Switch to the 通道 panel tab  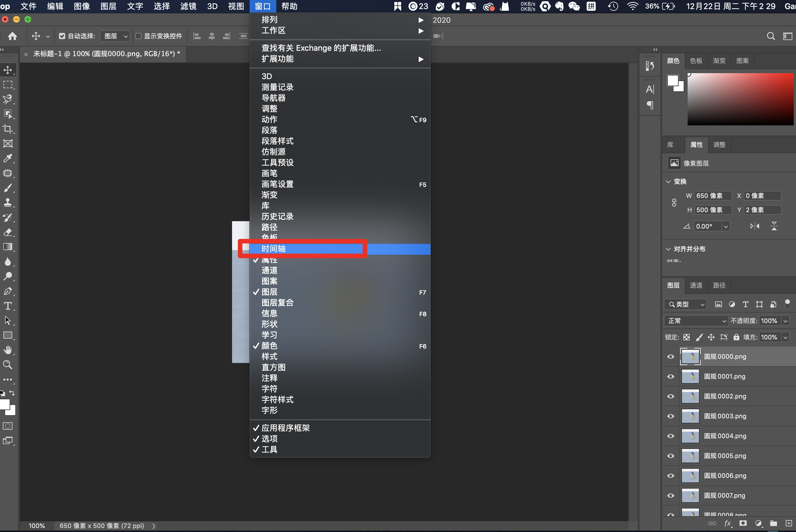point(696,285)
